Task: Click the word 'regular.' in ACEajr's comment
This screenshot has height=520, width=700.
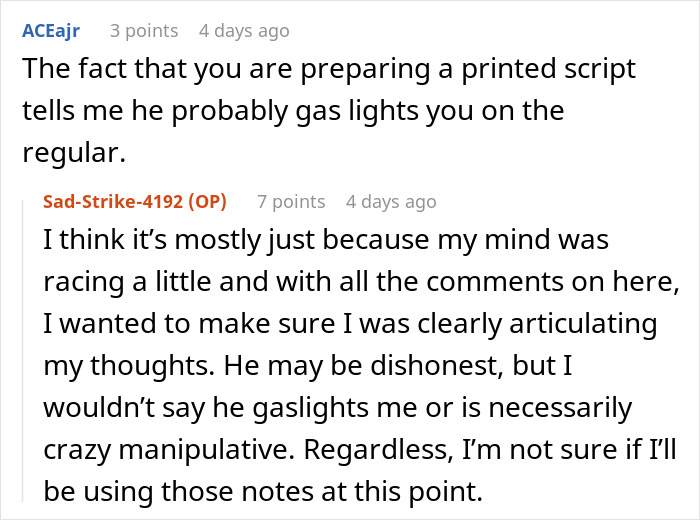Action: pos(74,153)
